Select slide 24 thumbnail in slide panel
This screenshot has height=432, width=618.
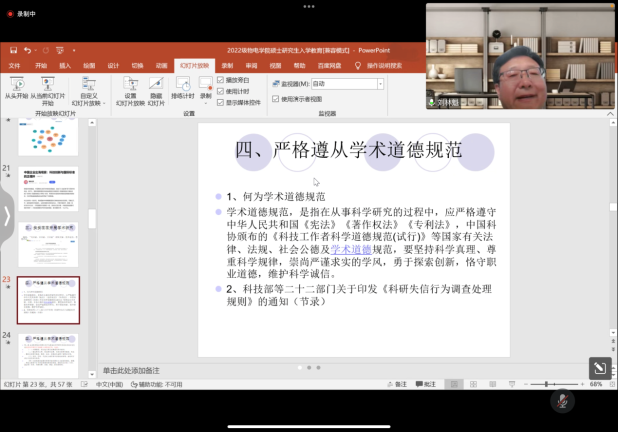pos(47,353)
